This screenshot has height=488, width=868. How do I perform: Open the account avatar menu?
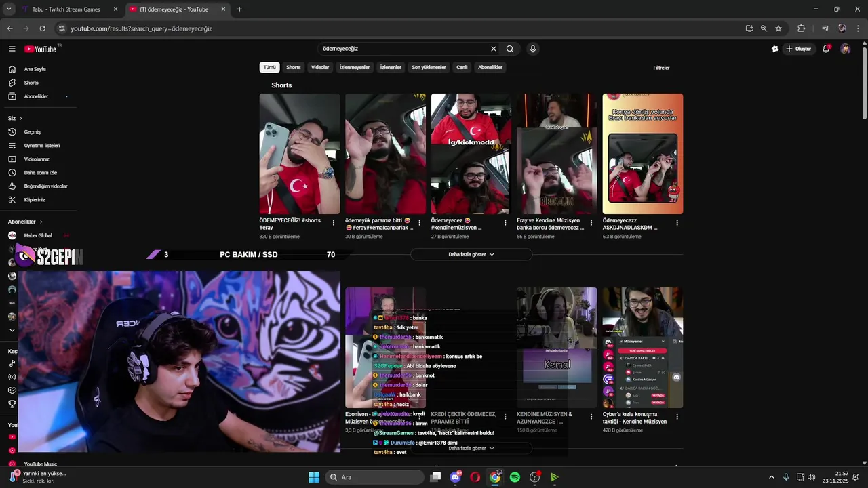point(845,49)
